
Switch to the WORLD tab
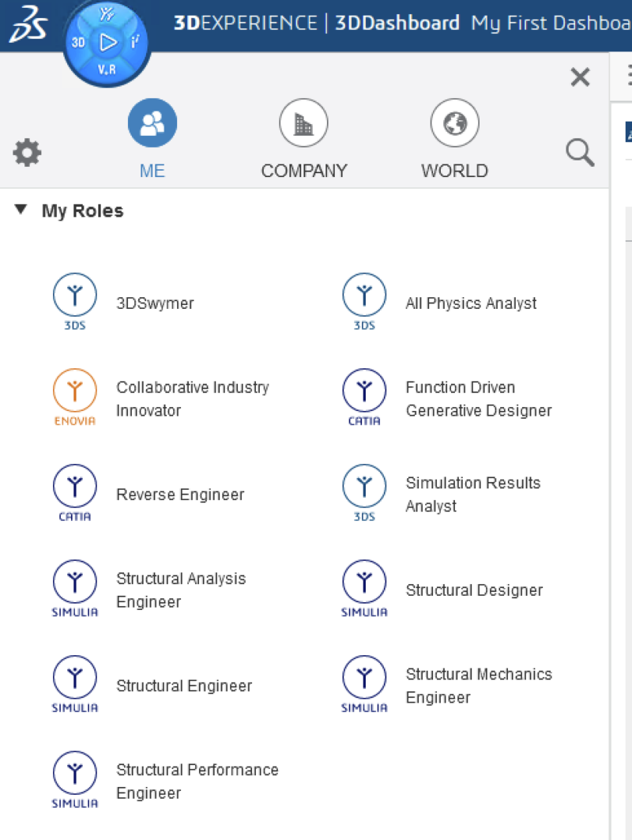454,138
